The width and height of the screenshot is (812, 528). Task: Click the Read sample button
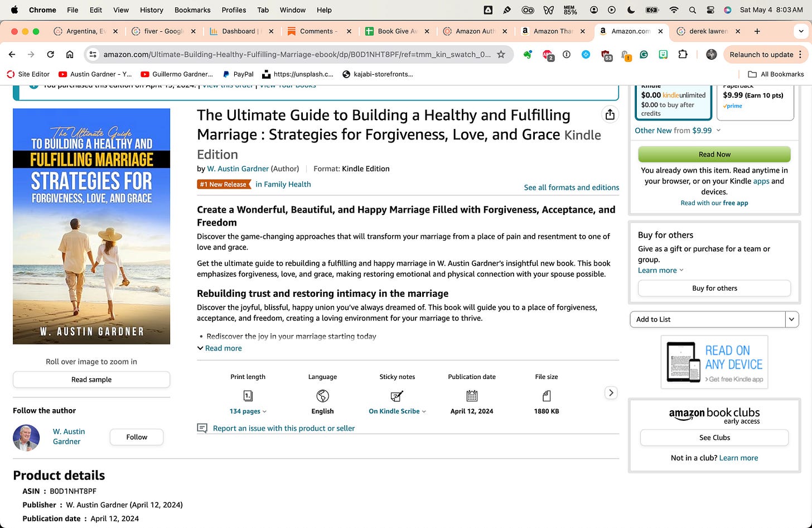(x=91, y=380)
